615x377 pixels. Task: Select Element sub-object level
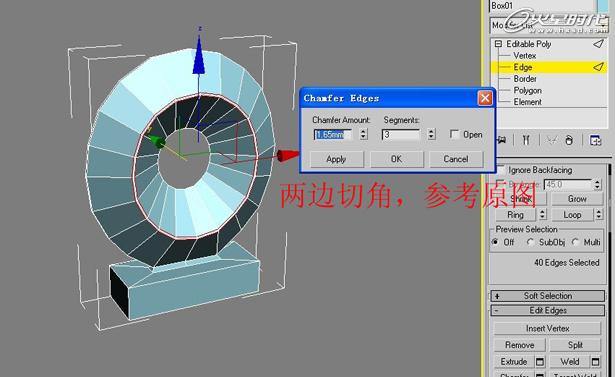click(x=528, y=102)
